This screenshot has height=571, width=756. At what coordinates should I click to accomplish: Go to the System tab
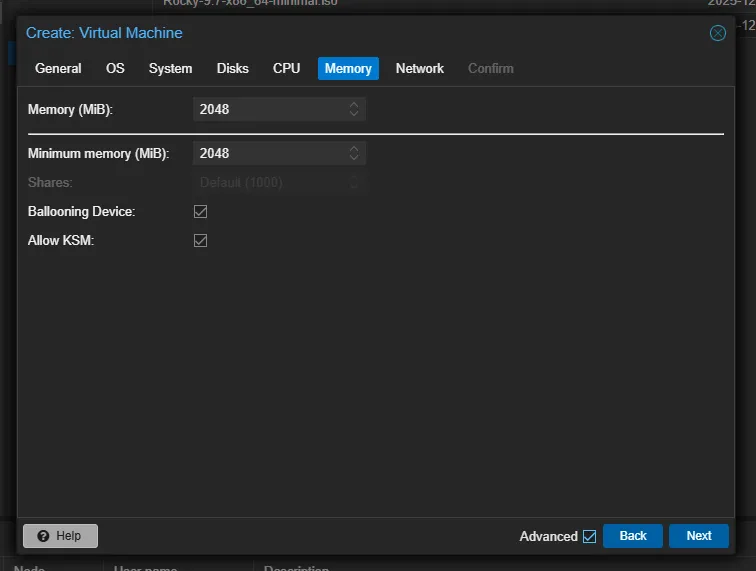tap(170, 68)
